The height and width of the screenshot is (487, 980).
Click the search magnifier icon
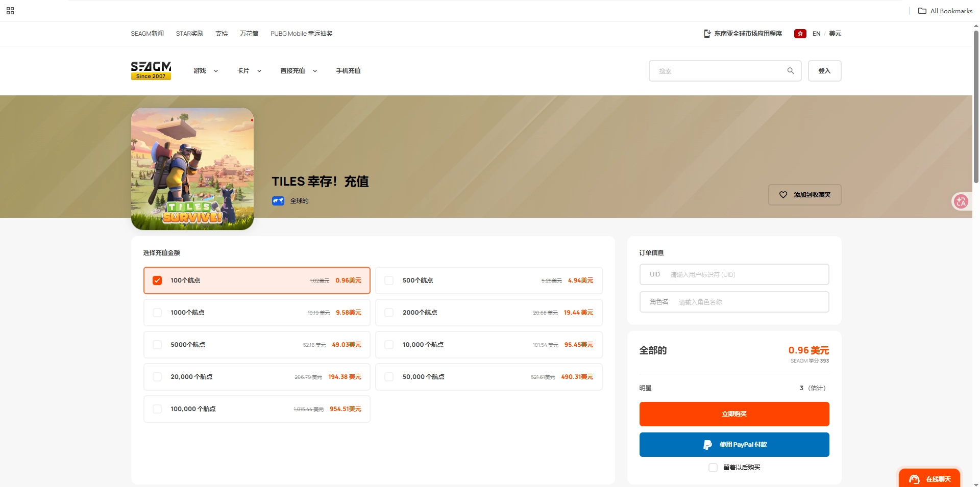pos(791,71)
